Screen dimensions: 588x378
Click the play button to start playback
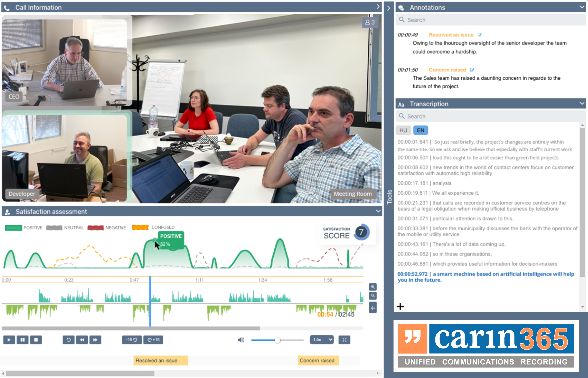coord(8,340)
